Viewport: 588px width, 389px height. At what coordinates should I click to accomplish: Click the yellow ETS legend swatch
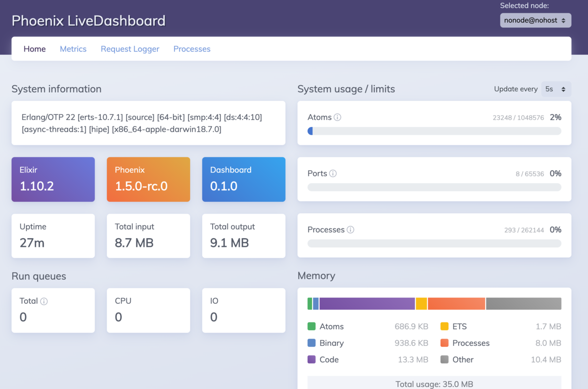click(x=444, y=326)
